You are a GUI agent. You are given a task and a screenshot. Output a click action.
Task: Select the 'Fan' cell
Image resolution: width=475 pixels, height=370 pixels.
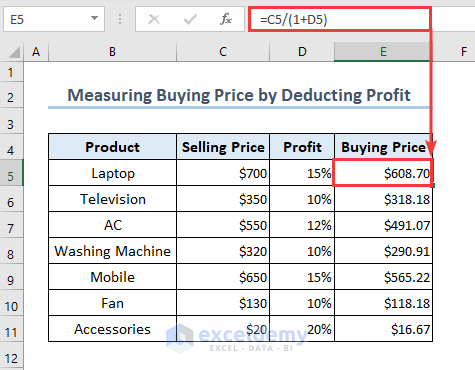112,303
